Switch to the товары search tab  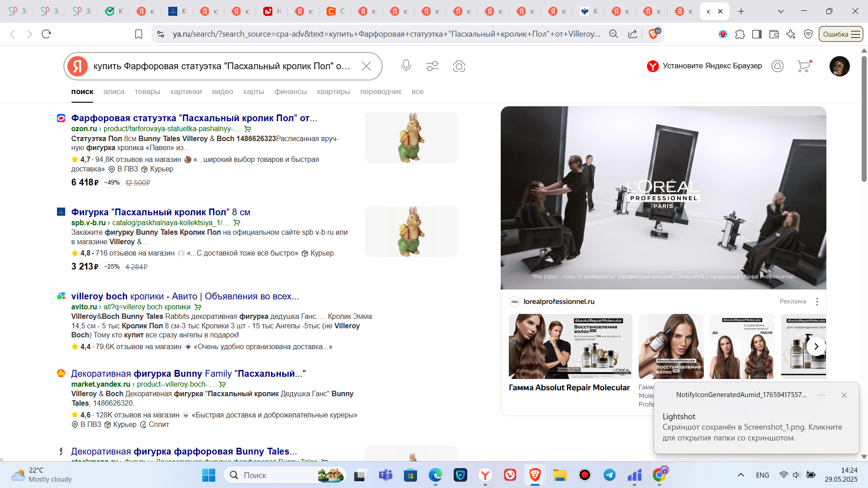[147, 92]
